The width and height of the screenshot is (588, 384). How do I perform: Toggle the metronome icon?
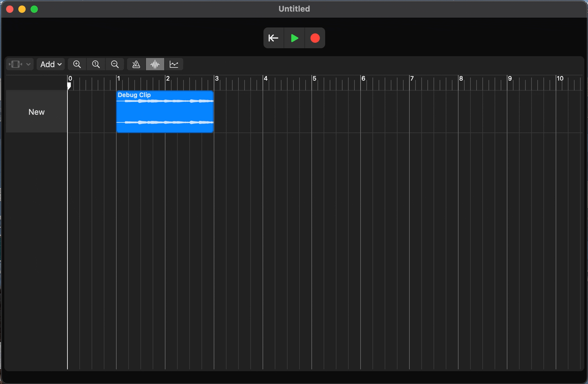(x=136, y=64)
